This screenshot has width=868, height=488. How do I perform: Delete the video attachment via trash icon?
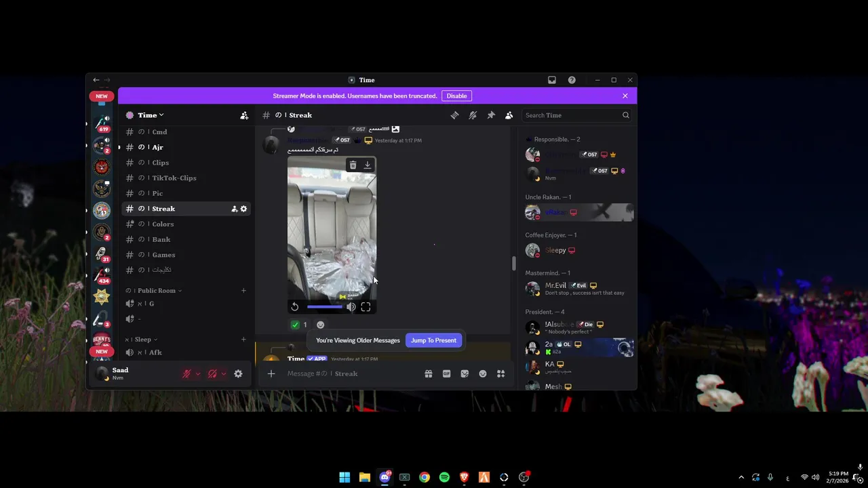[x=353, y=165]
